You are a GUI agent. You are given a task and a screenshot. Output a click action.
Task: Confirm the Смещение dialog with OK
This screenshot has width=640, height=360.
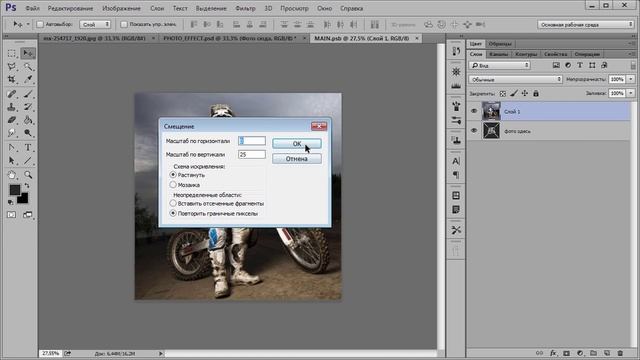coord(297,144)
